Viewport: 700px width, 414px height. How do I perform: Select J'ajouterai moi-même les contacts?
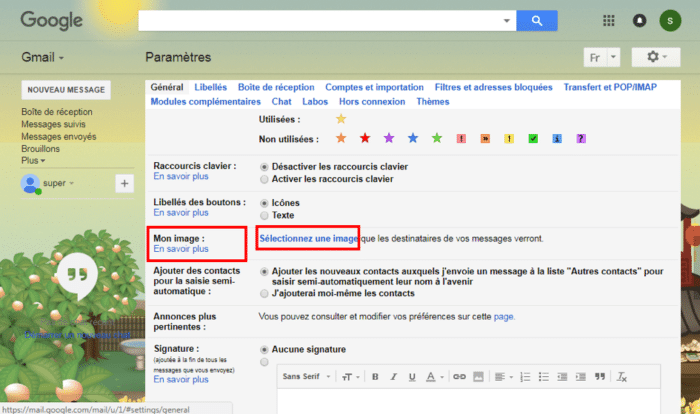pyautogui.click(x=264, y=293)
